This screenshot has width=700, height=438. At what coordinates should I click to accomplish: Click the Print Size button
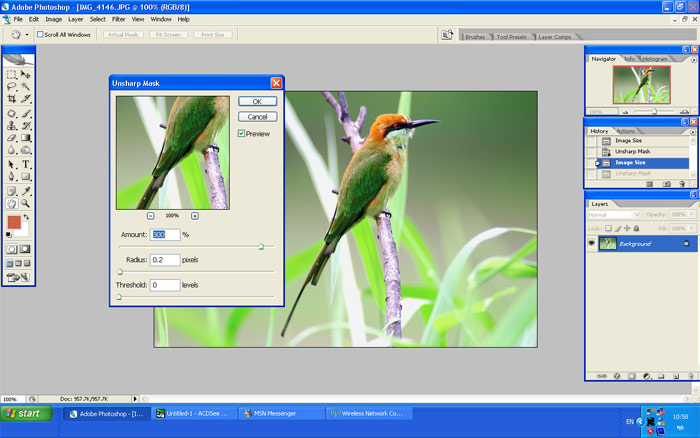[212, 34]
